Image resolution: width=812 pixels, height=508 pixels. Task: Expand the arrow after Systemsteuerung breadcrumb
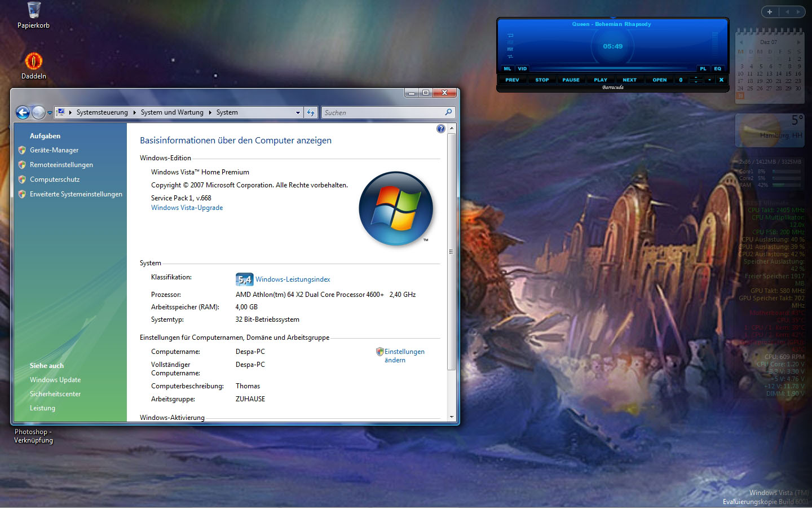tap(135, 112)
